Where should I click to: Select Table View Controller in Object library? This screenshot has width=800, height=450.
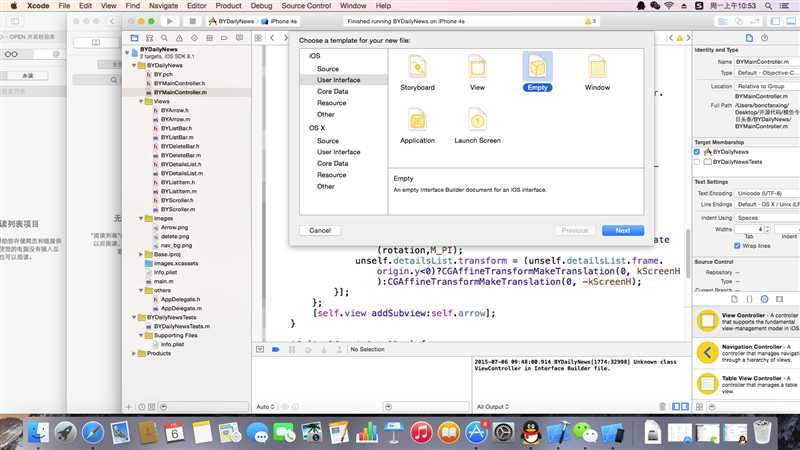[x=746, y=384]
